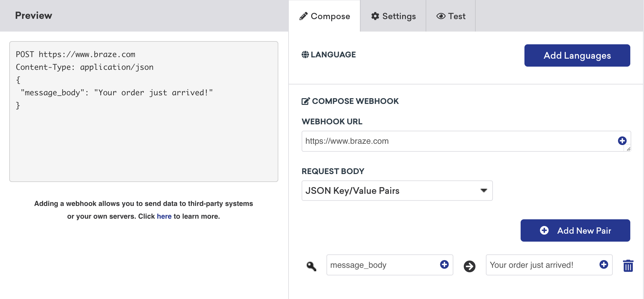This screenshot has width=644, height=299.
Task: Open the Test tab
Action: (451, 16)
